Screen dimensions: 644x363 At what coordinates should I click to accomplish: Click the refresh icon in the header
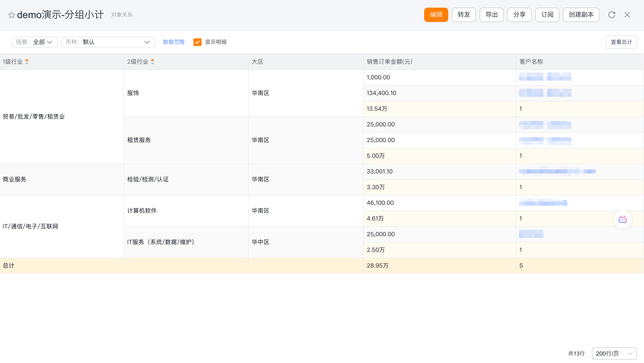[612, 15]
